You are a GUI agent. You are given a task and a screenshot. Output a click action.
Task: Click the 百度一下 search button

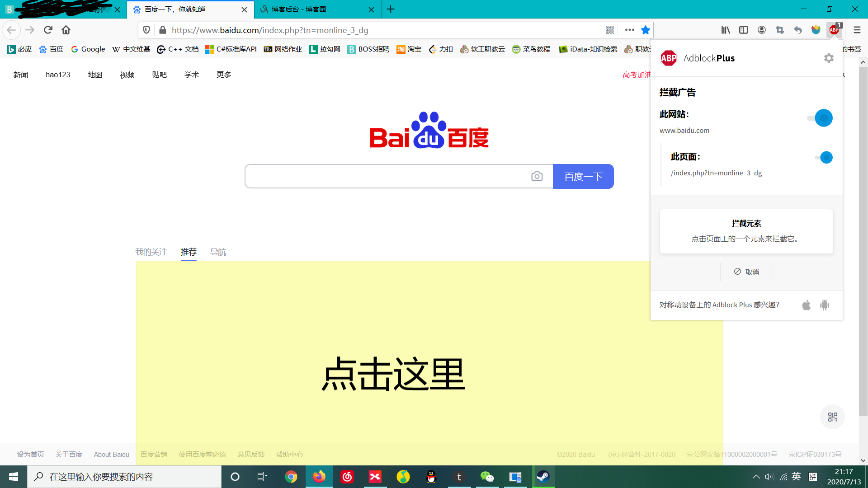point(583,176)
